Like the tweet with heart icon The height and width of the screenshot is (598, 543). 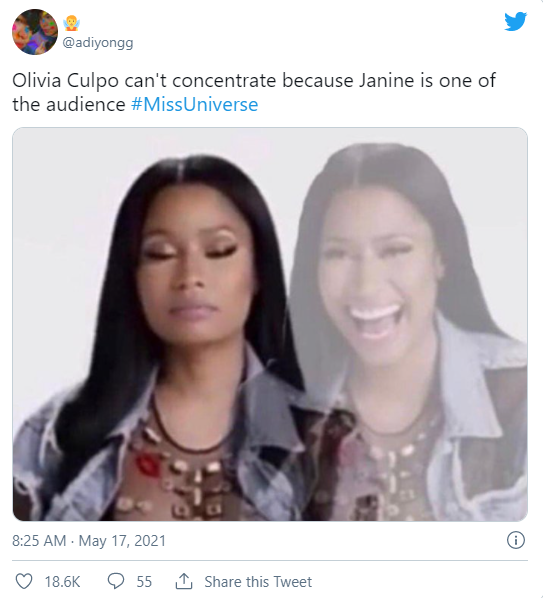click(x=24, y=581)
